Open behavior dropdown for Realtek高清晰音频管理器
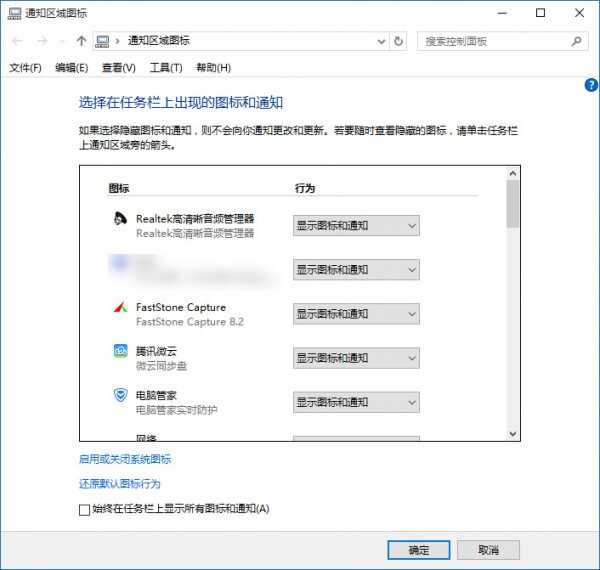This screenshot has width=600, height=570. point(356,226)
